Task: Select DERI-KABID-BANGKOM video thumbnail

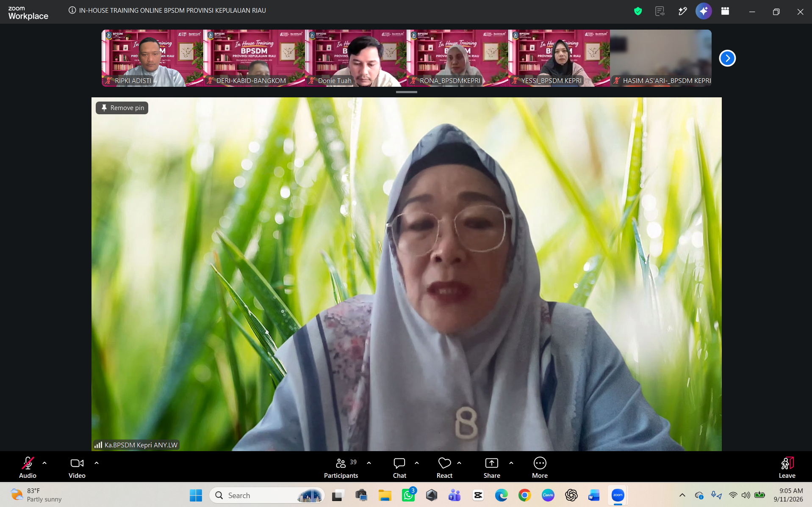Action: tap(254, 58)
